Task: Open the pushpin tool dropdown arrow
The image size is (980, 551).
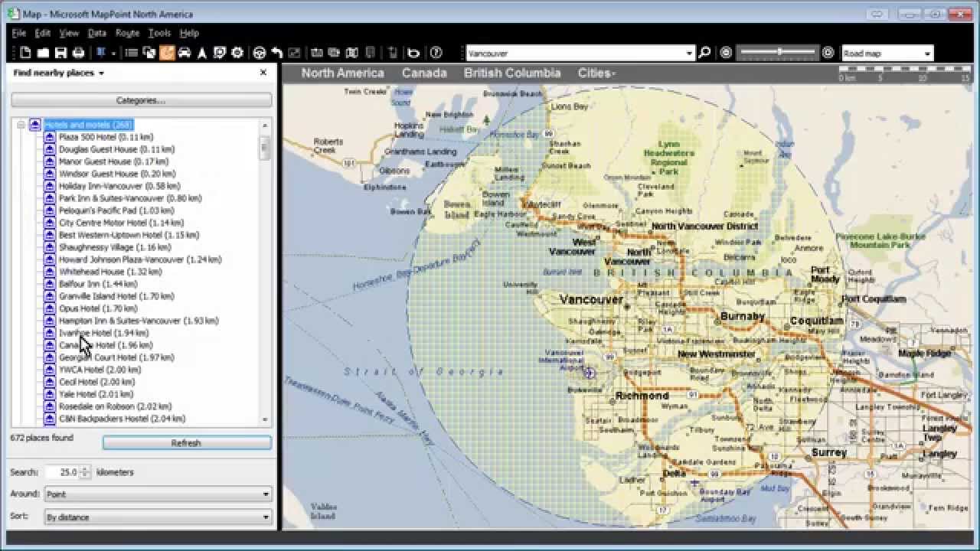Action: [113, 53]
